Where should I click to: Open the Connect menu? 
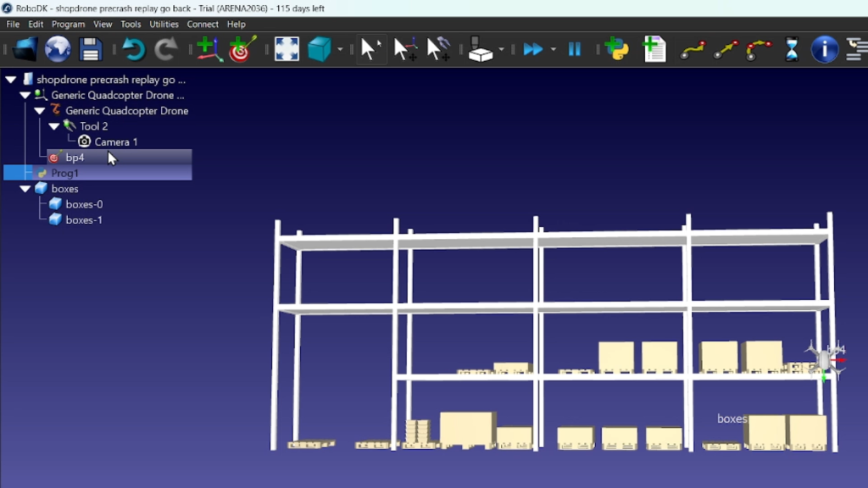(203, 25)
